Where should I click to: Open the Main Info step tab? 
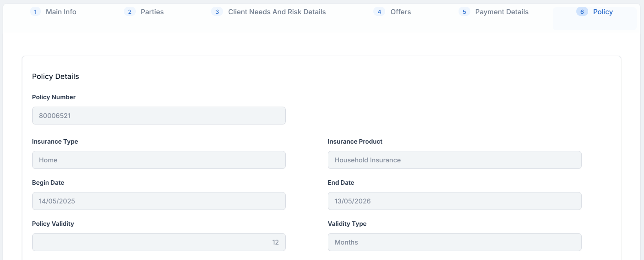[61, 12]
